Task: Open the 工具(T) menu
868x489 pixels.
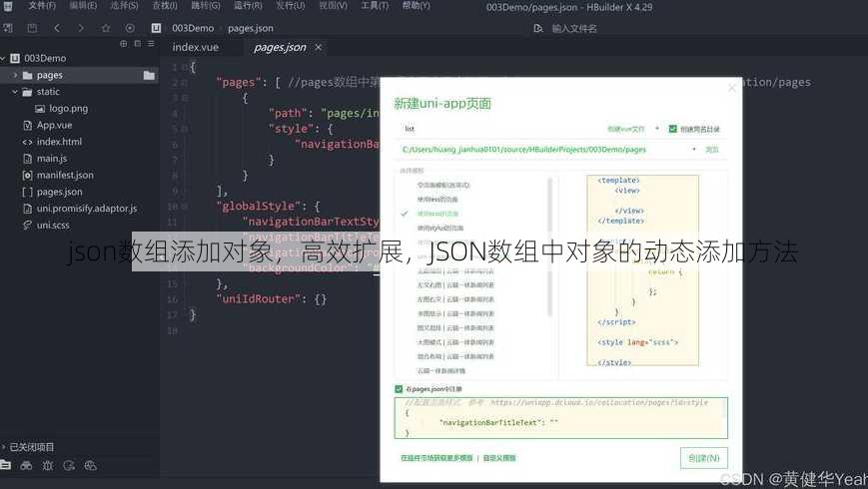Action: tap(375, 6)
